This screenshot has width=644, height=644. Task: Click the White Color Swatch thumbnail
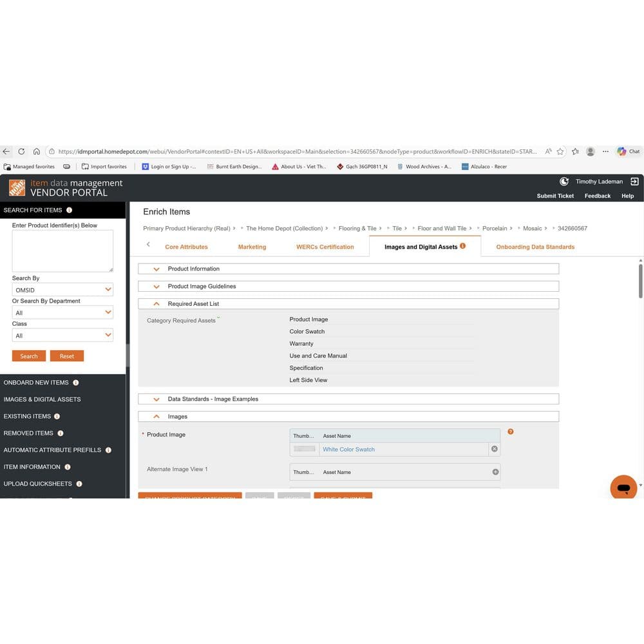305,449
